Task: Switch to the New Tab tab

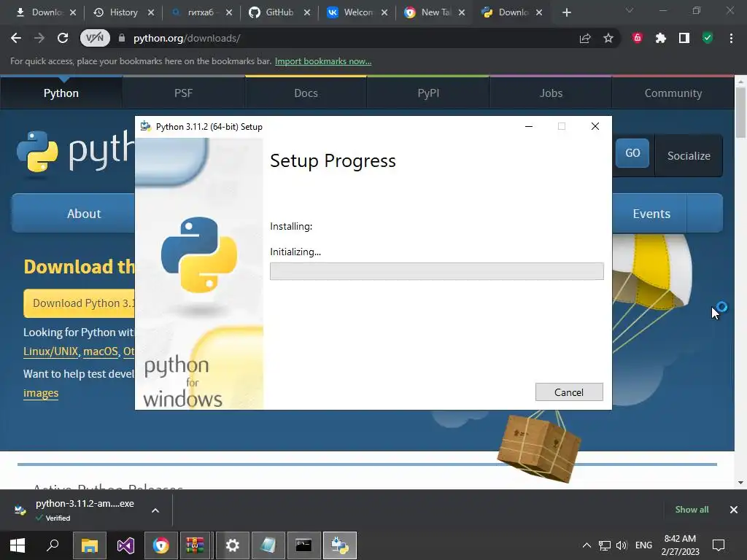Action: [x=436, y=12]
